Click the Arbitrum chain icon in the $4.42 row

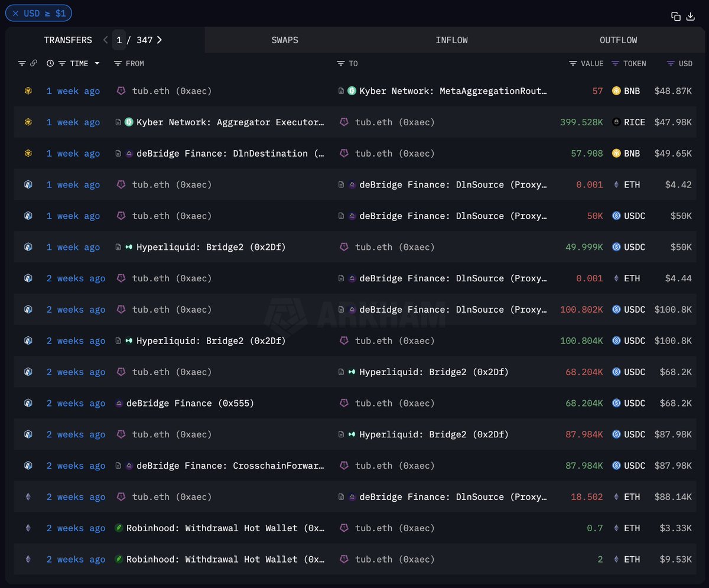28,185
